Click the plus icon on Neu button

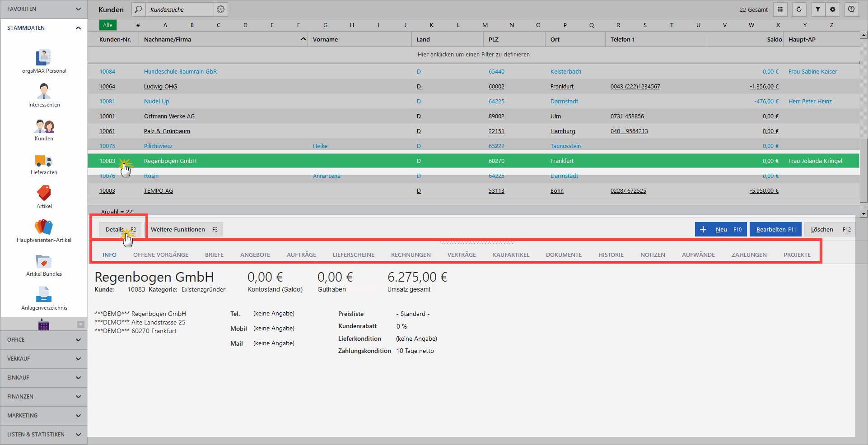[x=703, y=229]
